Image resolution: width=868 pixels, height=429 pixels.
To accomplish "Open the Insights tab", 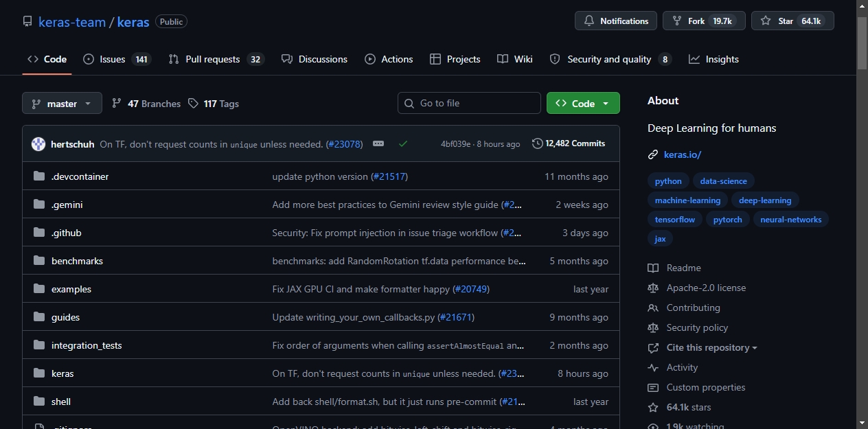I will 714,59.
